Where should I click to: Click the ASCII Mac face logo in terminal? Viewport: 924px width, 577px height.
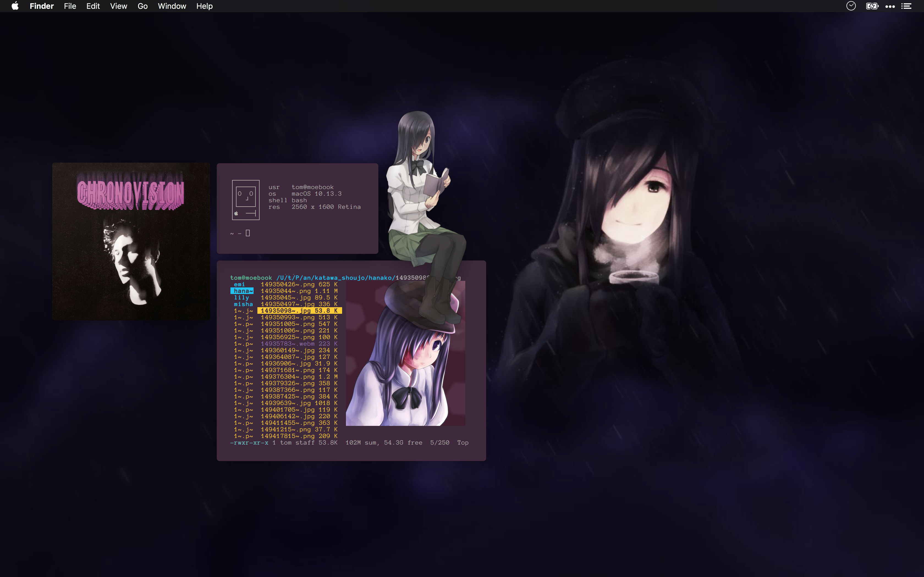click(246, 199)
